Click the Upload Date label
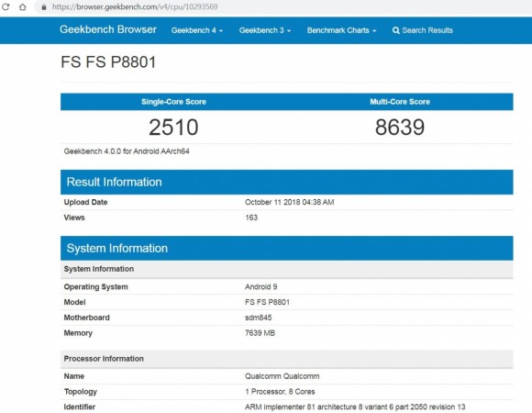Screen dimensions: 532x413 [85, 202]
